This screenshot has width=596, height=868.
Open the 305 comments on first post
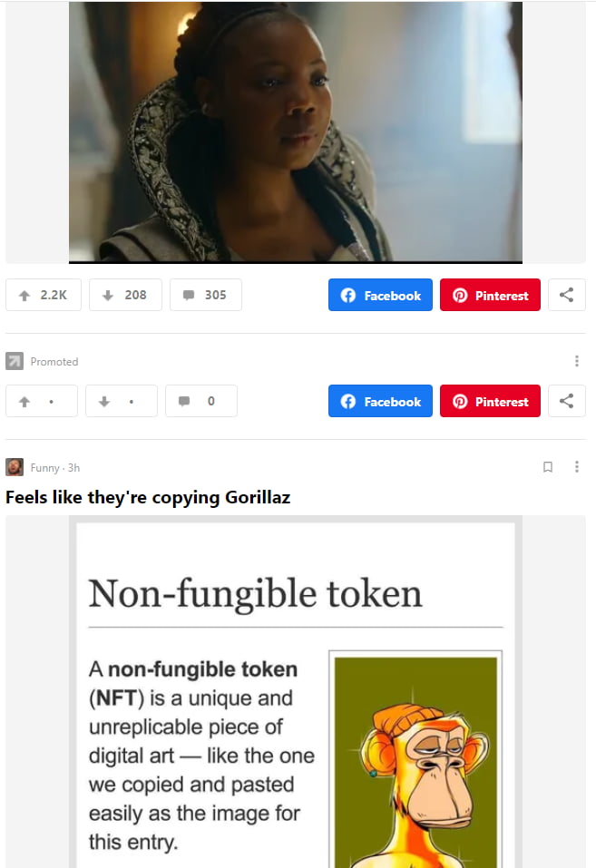(x=206, y=295)
